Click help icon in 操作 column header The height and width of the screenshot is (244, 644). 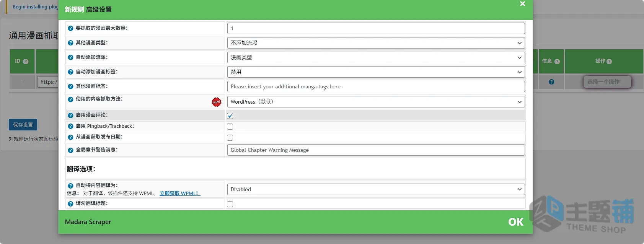(609, 62)
